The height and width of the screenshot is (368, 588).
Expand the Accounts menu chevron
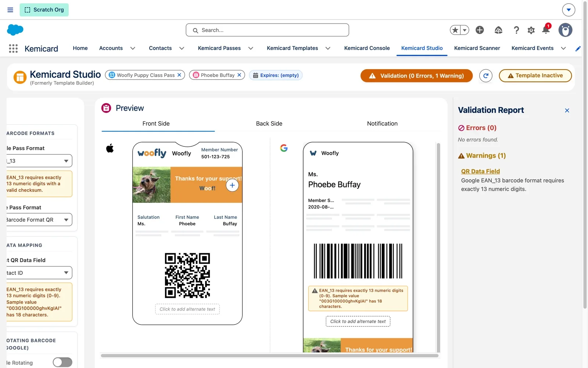point(133,48)
